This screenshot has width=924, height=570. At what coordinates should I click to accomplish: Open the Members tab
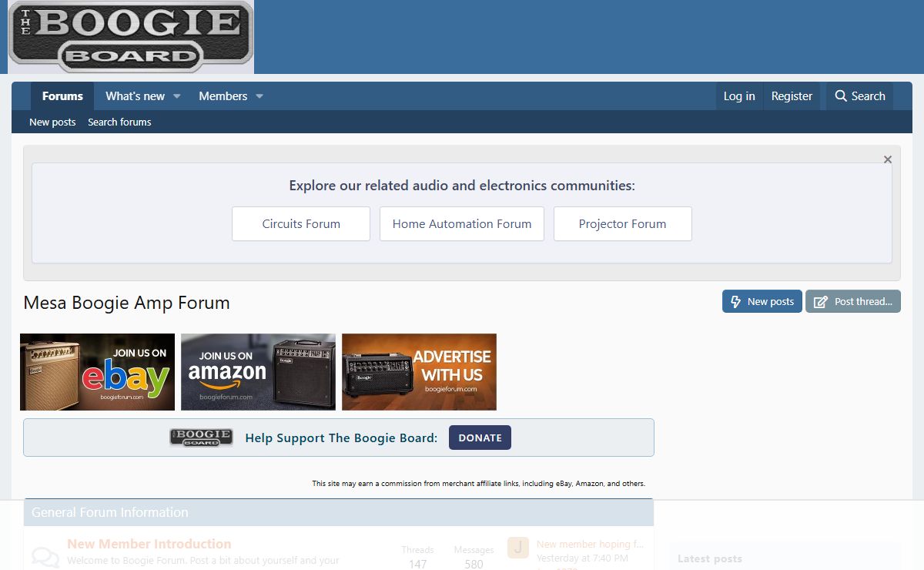[x=223, y=96]
